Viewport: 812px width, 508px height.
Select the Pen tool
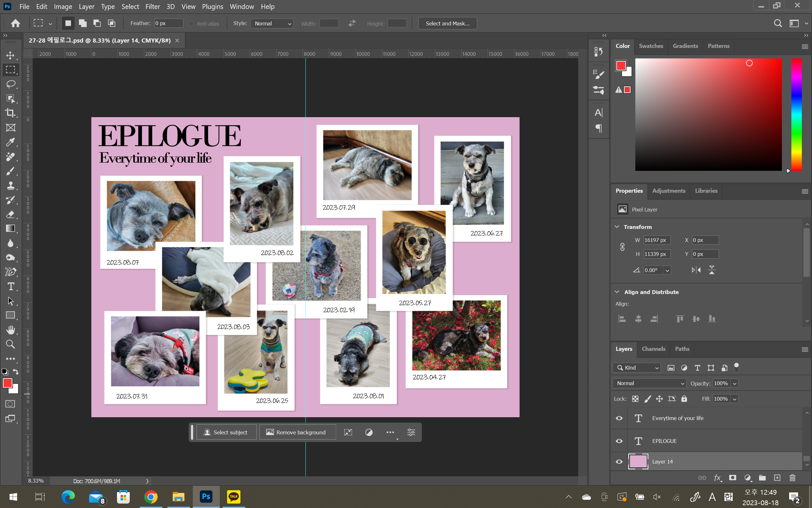click(10, 272)
